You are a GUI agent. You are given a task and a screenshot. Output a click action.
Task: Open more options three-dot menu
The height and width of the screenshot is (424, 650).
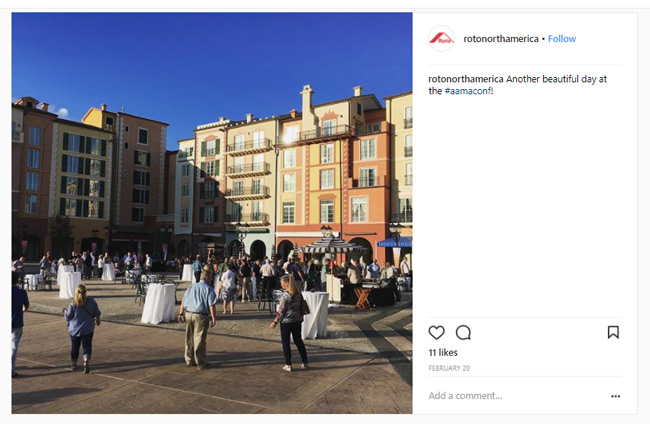point(616,396)
